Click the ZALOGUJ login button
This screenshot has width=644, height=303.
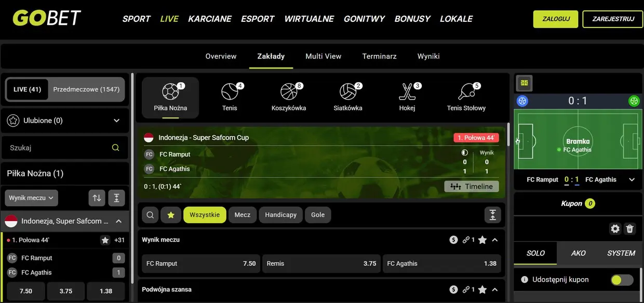click(555, 19)
